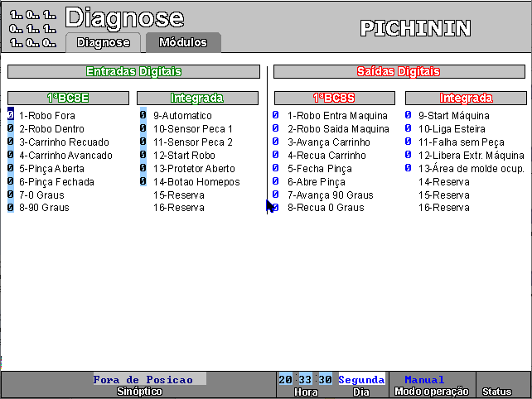The height and width of the screenshot is (399, 532).
Task: Toggle the 1-Robo Entra Maquina output
Action: (x=275, y=116)
